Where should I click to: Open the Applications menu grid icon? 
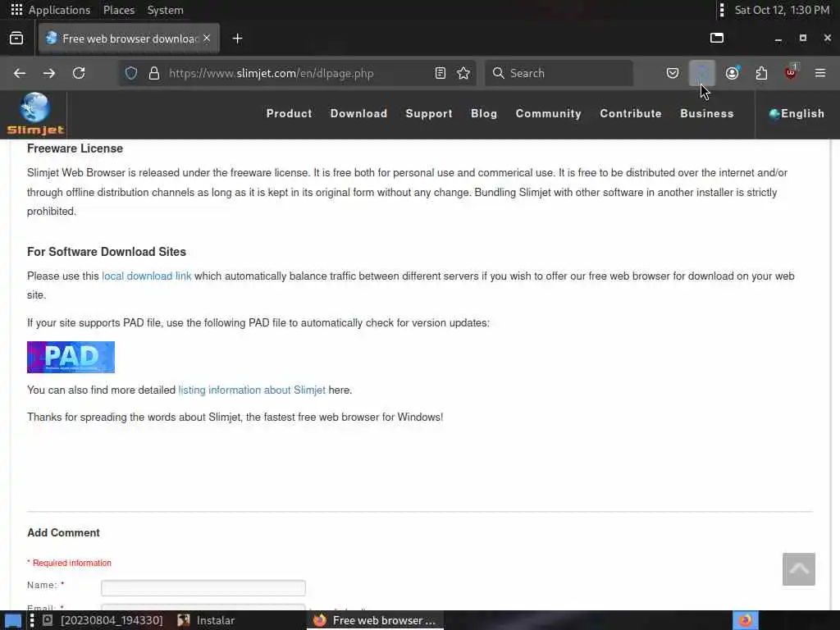[x=16, y=10]
